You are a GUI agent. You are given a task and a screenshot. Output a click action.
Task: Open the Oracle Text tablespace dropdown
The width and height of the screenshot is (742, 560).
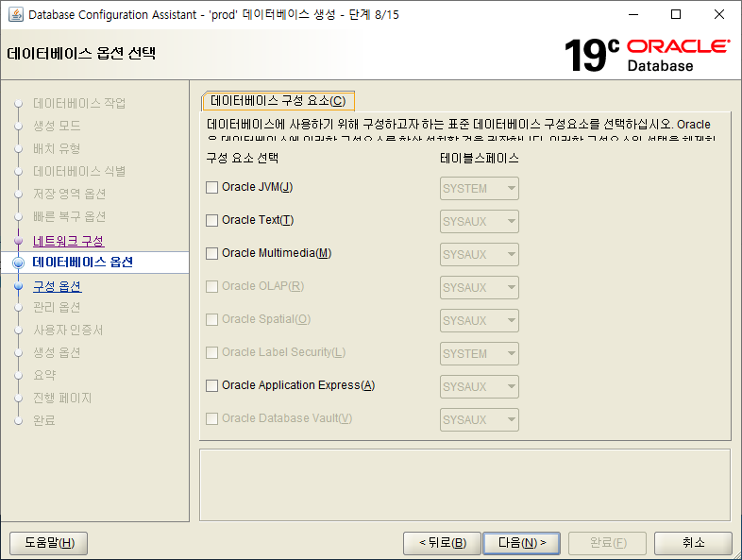pos(480,222)
